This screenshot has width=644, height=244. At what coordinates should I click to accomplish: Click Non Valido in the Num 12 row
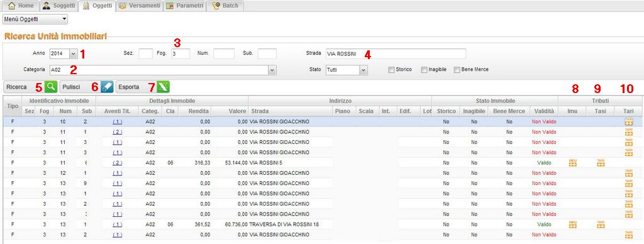(x=544, y=173)
